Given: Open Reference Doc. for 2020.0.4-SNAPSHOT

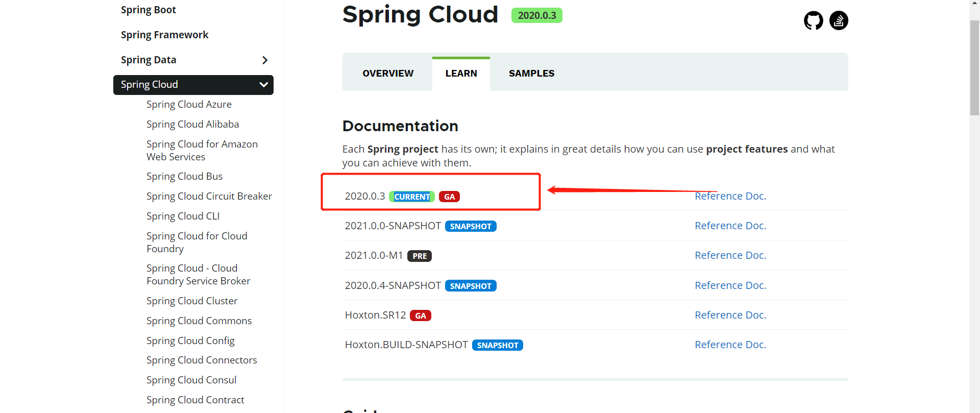Looking at the screenshot, I should 730,285.
